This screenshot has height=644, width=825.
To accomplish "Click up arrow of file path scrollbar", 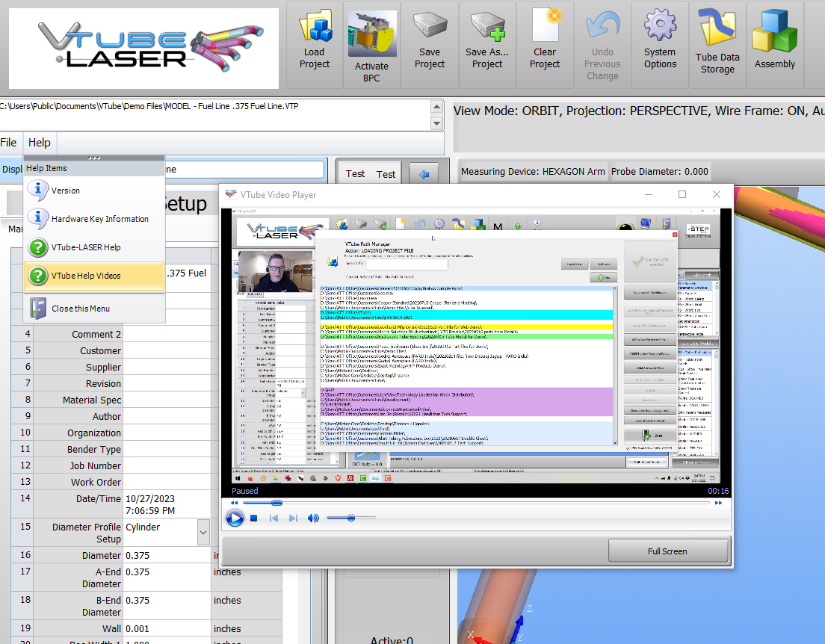I will (x=436, y=107).
